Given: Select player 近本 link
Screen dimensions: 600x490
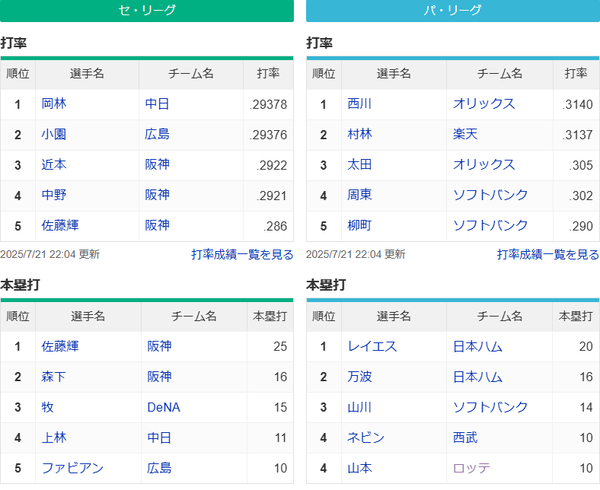Looking at the screenshot, I should tap(54, 164).
